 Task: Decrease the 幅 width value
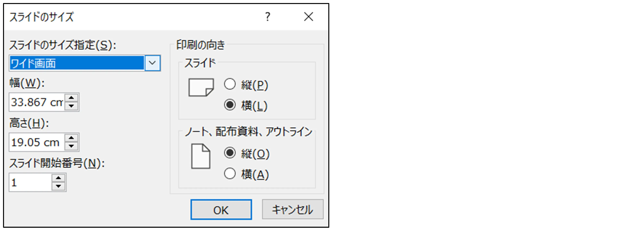[x=72, y=106]
